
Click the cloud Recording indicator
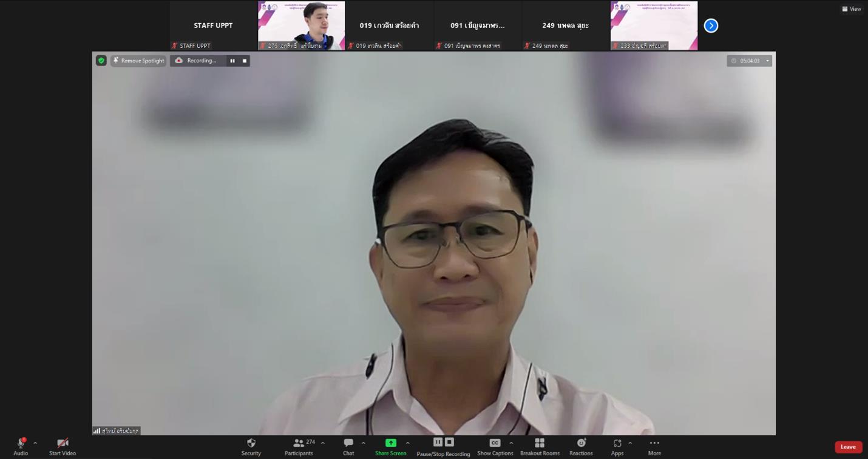pyautogui.click(x=196, y=61)
